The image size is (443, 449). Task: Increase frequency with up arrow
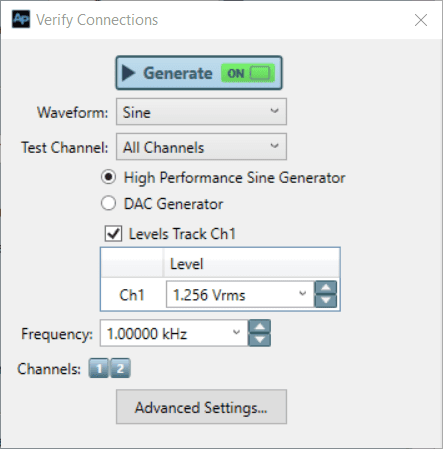[260, 326]
